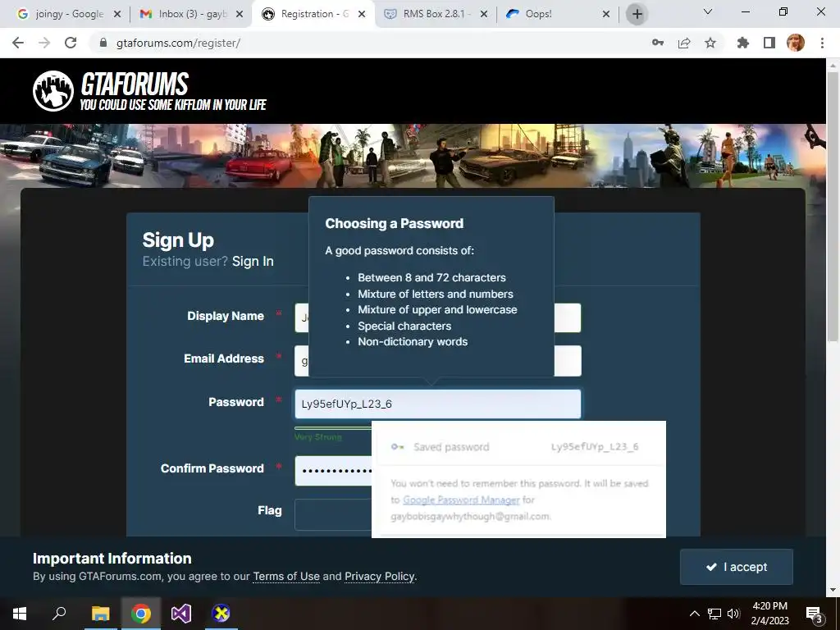Click the share page icon
The height and width of the screenshot is (630, 840).
pyautogui.click(x=684, y=43)
